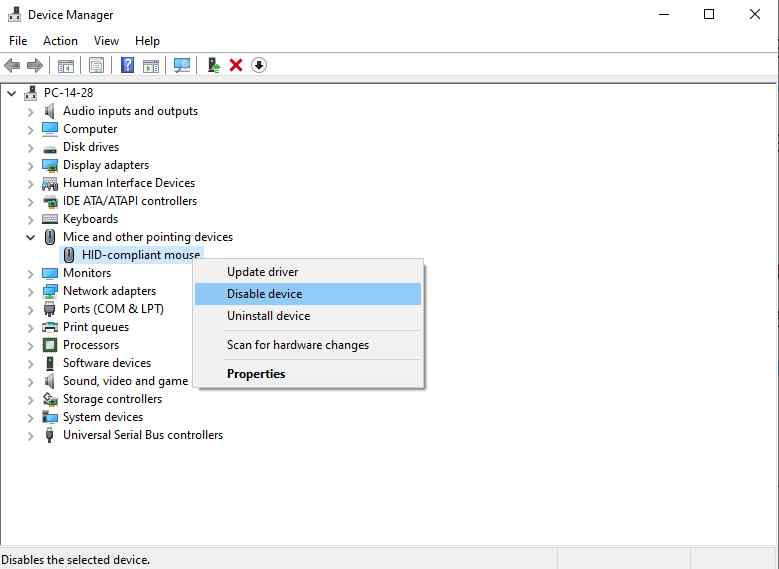Expand the Display adapters category
The image size is (779, 569).
(x=31, y=165)
